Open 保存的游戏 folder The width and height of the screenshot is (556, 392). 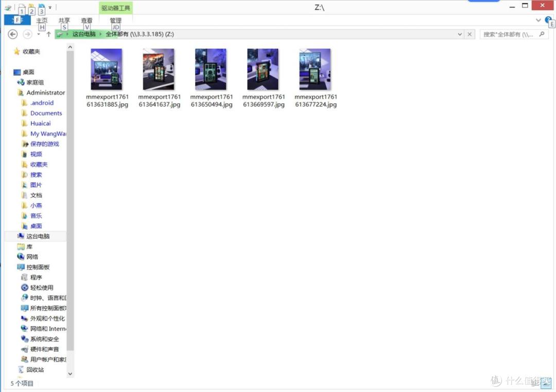click(x=41, y=144)
